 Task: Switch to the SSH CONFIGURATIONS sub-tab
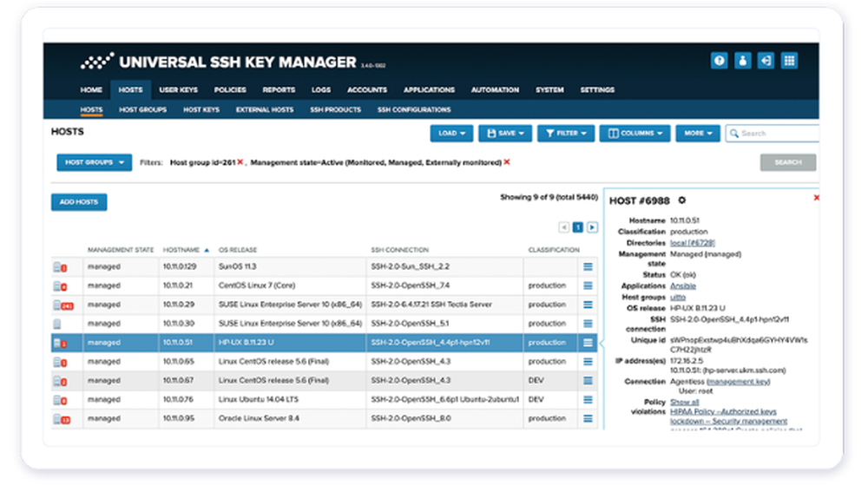click(414, 109)
